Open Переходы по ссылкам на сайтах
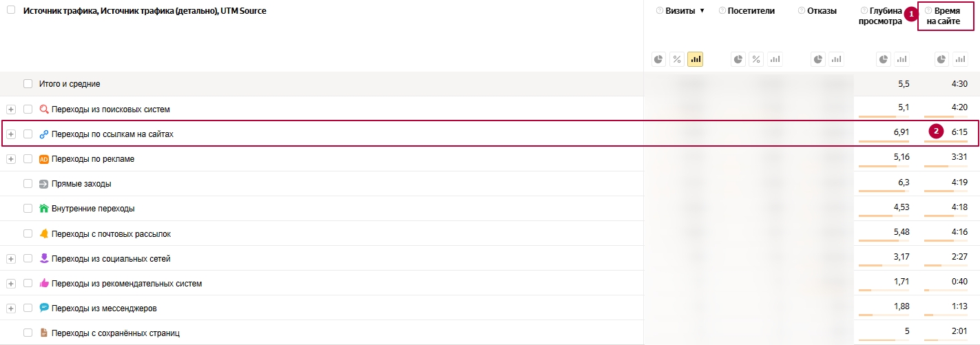 pos(112,134)
